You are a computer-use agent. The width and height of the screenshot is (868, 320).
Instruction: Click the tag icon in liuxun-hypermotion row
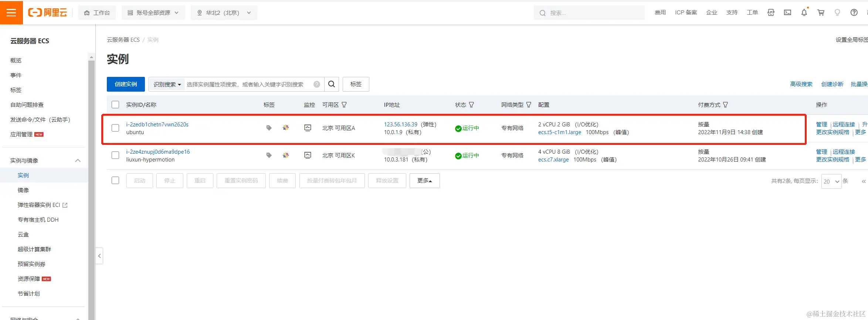pyautogui.click(x=269, y=155)
